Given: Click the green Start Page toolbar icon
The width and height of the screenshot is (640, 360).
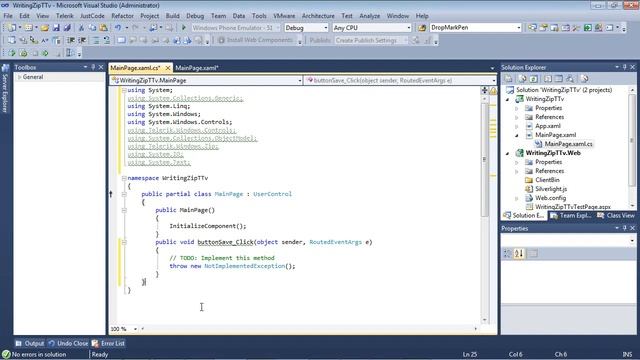Looking at the screenshot, I should 587,28.
